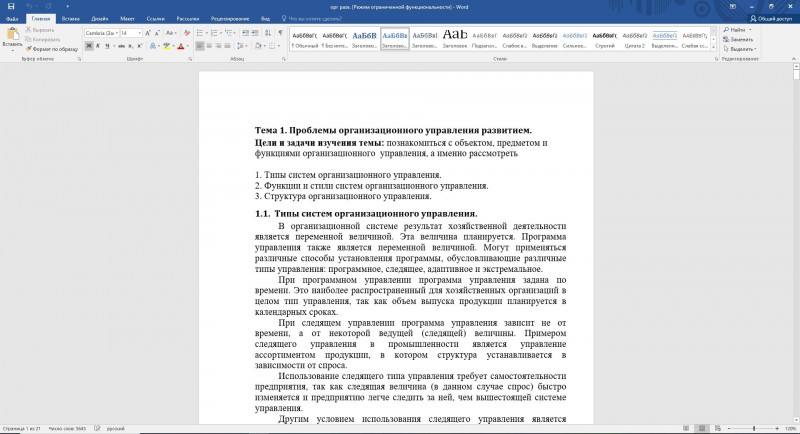Image resolution: width=800 pixels, height=434 pixels.
Task: Apply the red font color
Action: pos(181,46)
